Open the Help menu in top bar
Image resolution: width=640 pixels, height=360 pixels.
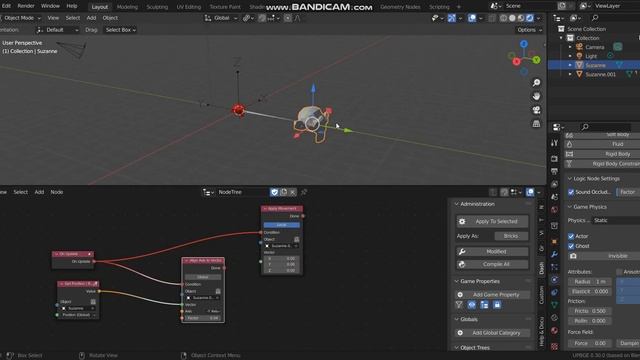(72, 6)
